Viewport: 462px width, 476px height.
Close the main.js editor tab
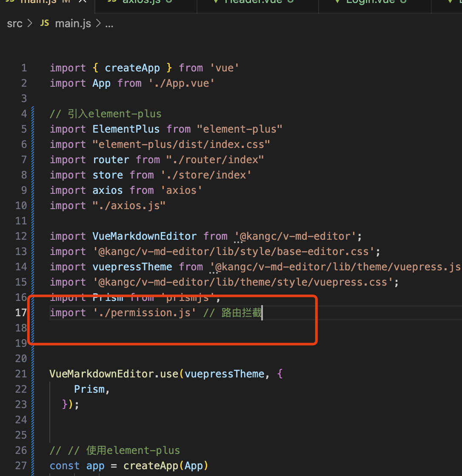click(83, 1)
